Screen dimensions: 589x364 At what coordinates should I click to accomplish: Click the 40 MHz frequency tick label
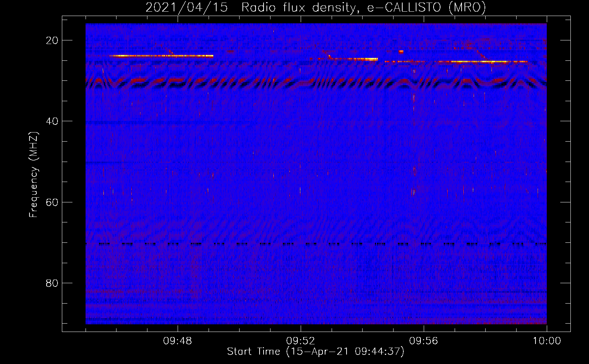(52, 121)
